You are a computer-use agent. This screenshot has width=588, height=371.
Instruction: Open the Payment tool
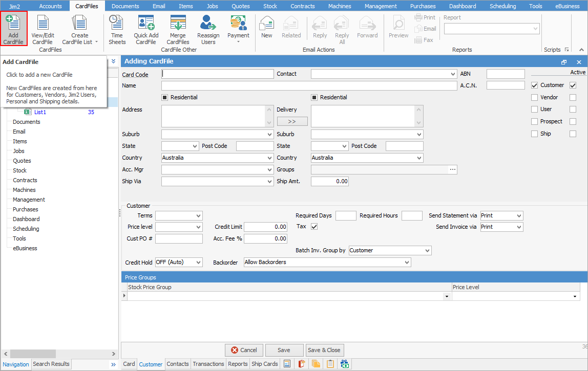238,26
